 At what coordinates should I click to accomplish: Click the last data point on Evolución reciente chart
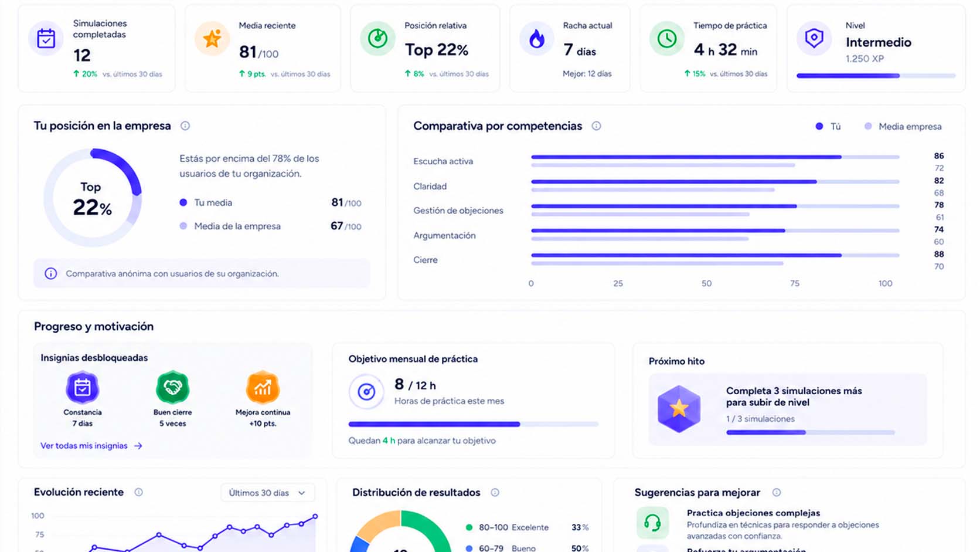[x=315, y=516]
